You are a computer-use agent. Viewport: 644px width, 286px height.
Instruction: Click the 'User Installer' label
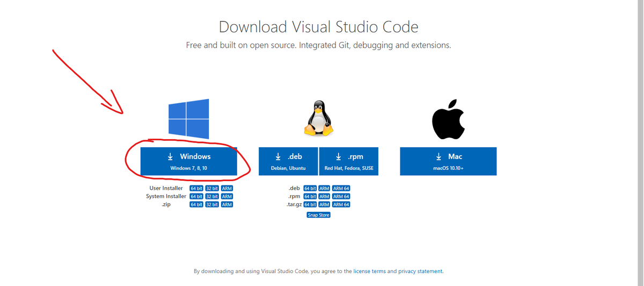click(x=166, y=188)
